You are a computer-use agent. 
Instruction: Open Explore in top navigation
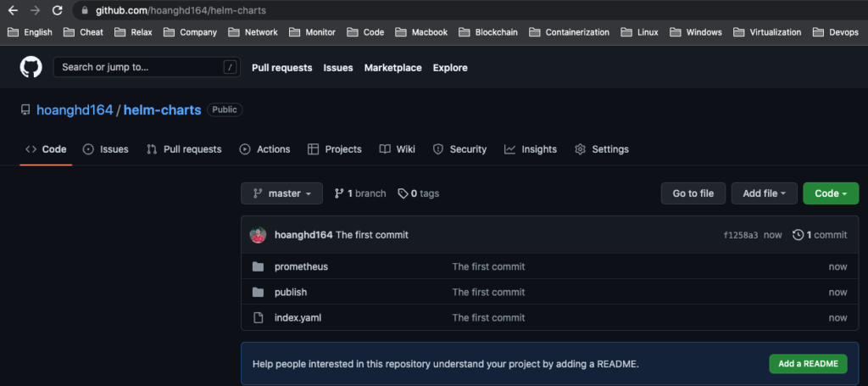click(450, 68)
